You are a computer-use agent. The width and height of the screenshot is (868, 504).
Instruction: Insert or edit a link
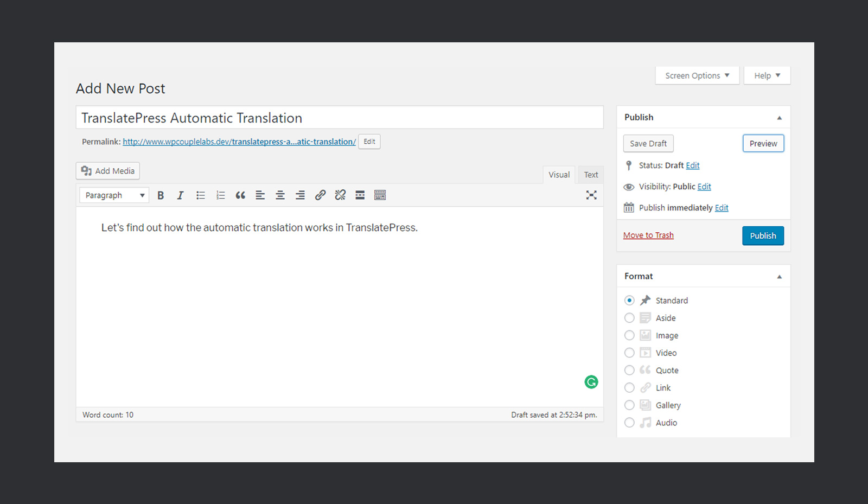point(320,195)
